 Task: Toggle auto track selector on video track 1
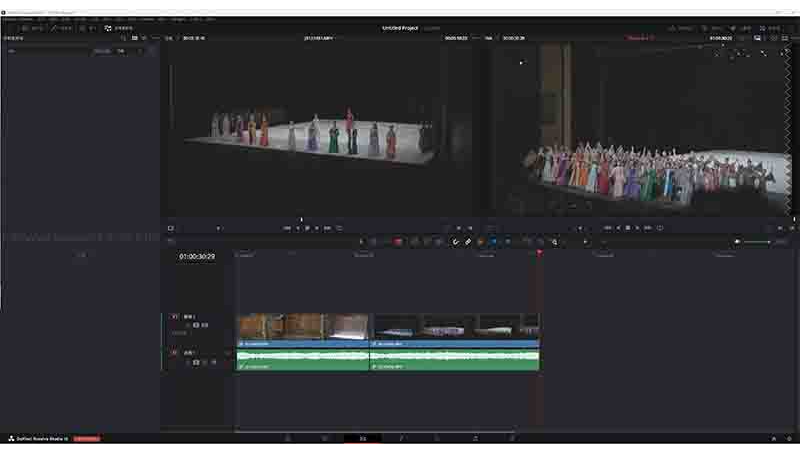(196, 325)
